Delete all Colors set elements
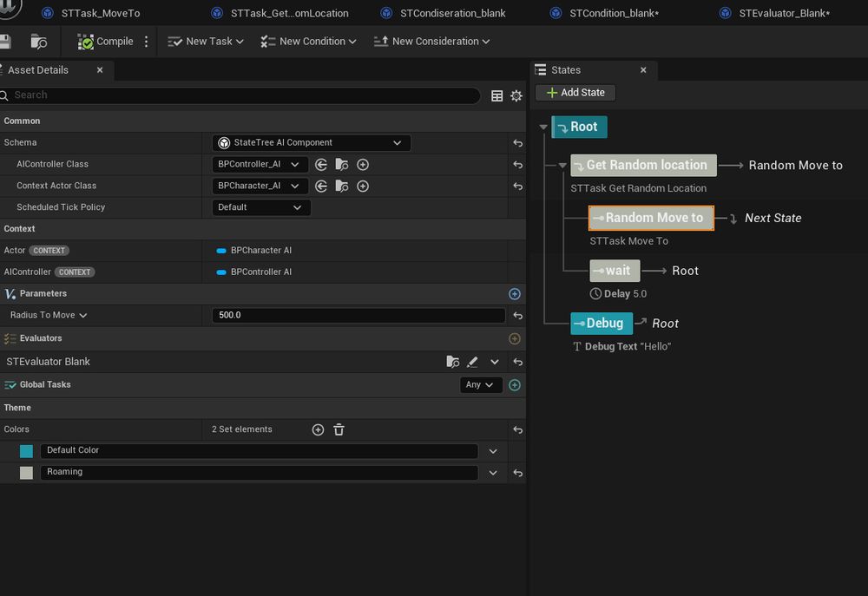Viewport: 868px width, 596px height. tap(339, 429)
